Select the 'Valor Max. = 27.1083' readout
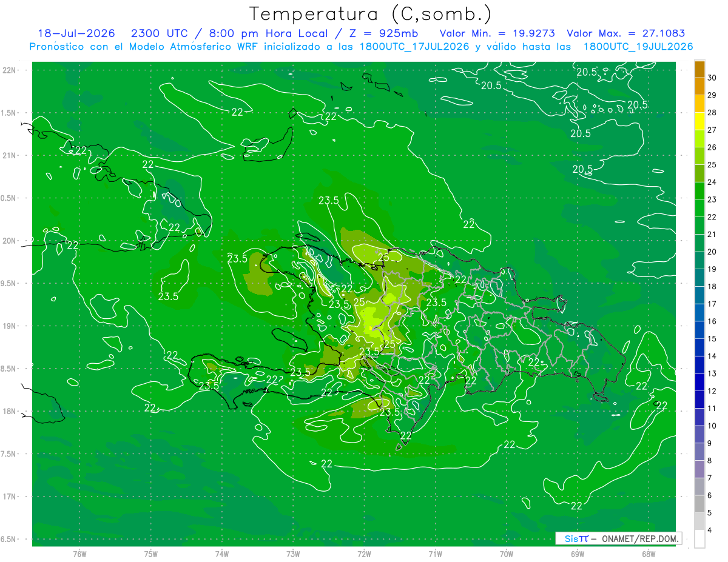 point(625,33)
